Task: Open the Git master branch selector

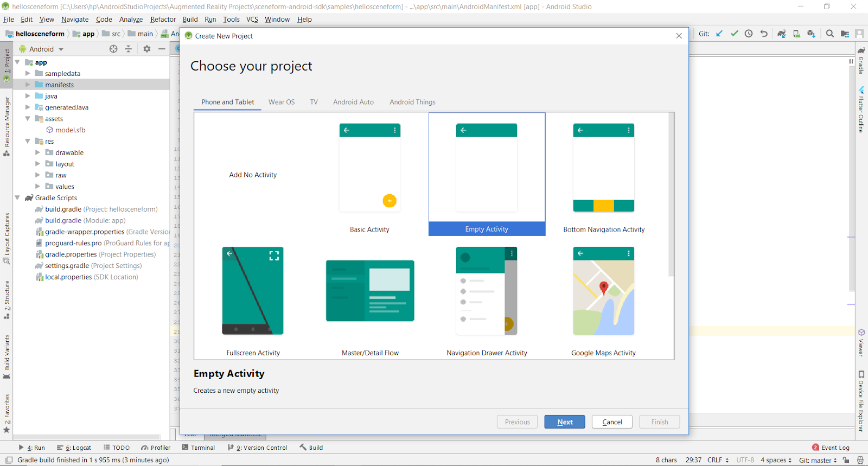Action: tap(818, 460)
